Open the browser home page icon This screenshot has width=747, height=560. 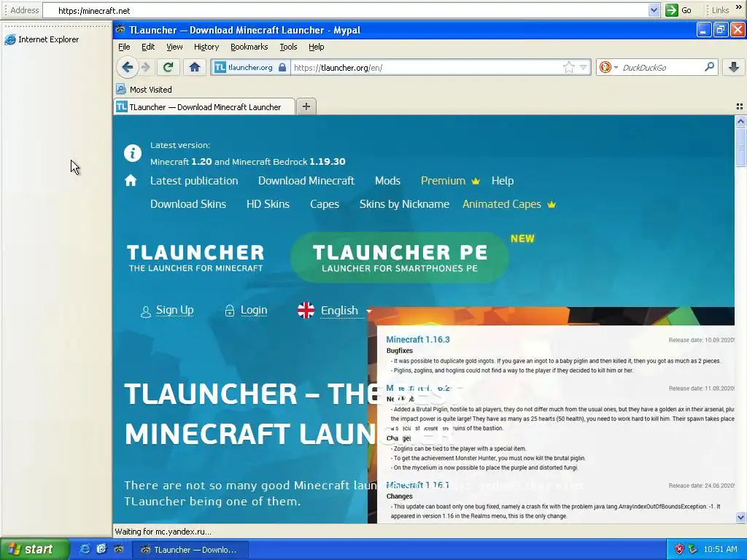(x=194, y=67)
